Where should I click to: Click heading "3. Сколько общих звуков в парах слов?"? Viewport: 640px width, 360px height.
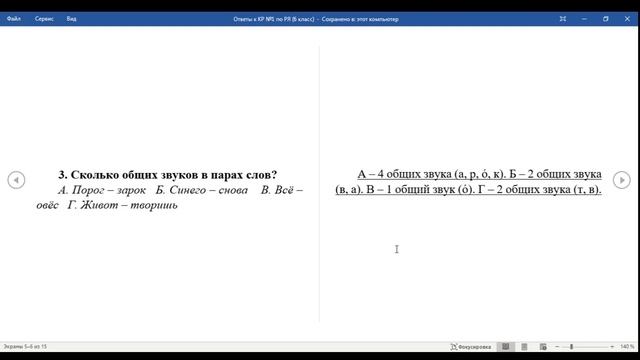168,175
